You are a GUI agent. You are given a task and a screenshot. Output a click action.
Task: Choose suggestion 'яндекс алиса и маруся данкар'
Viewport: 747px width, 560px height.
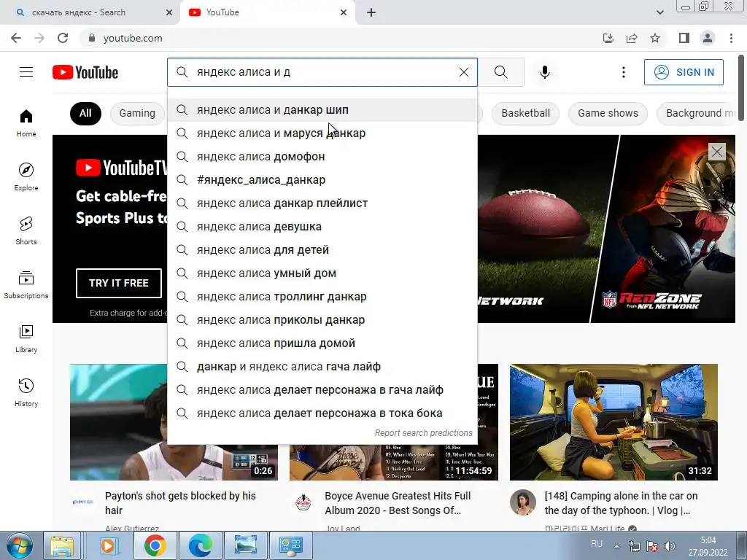click(322, 133)
